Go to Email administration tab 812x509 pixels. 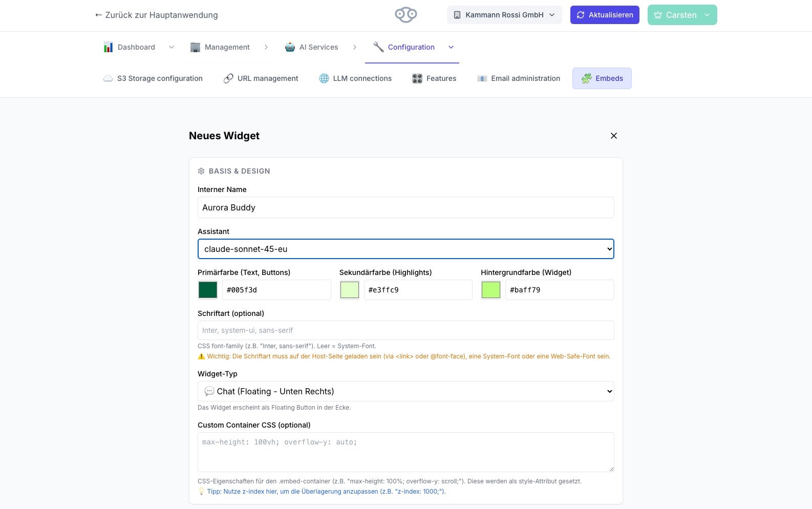[x=519, y=78]
